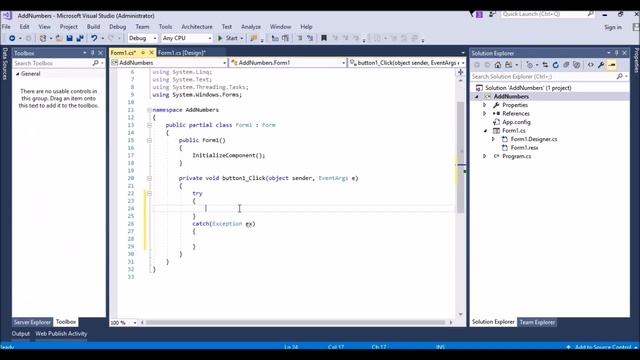Click the notifications flag icon in title bar
Screen dimensions: 640x360
pyautogui.click(x=479, y=14)
